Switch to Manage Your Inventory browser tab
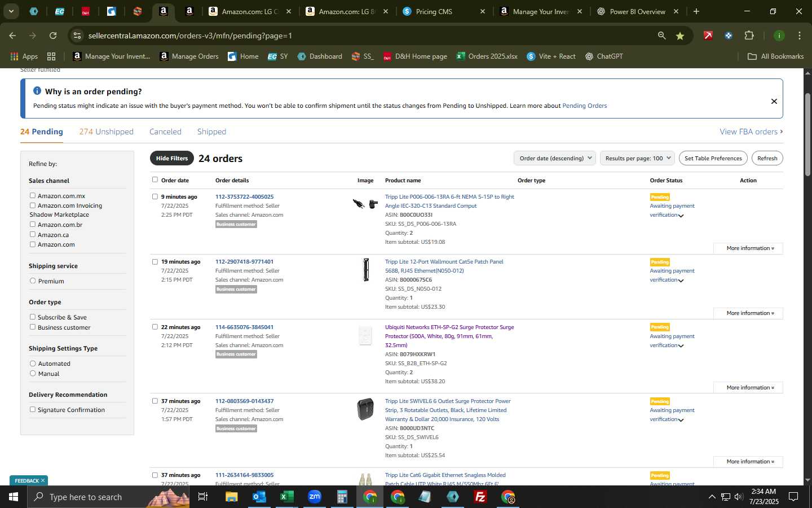This screenshot has width=812, height=508. click(540, 11)
